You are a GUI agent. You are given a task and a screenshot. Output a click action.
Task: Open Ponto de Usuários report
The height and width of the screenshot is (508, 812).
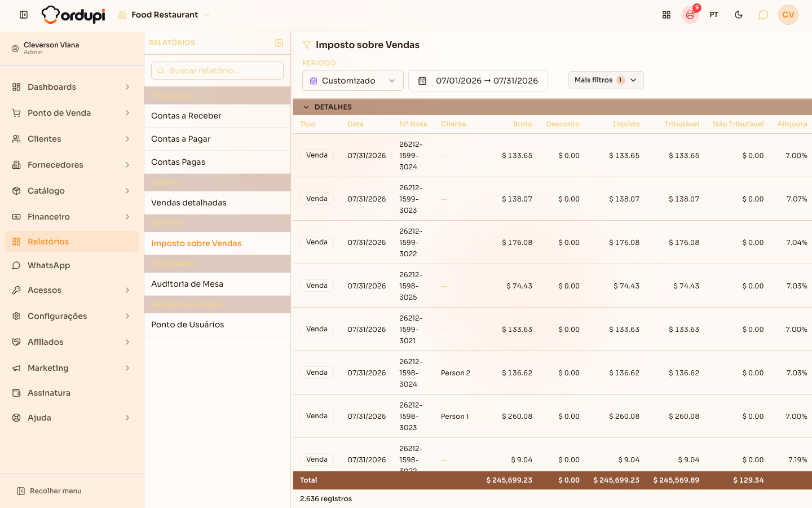coord(217,325)
